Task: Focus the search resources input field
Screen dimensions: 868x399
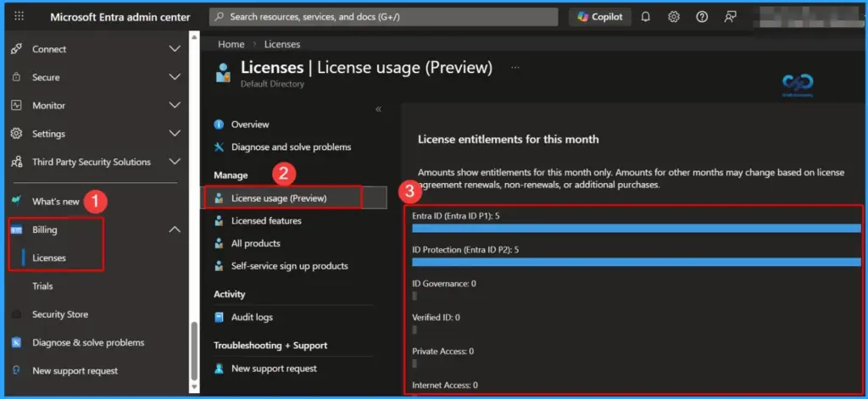Action: [384, 17]
